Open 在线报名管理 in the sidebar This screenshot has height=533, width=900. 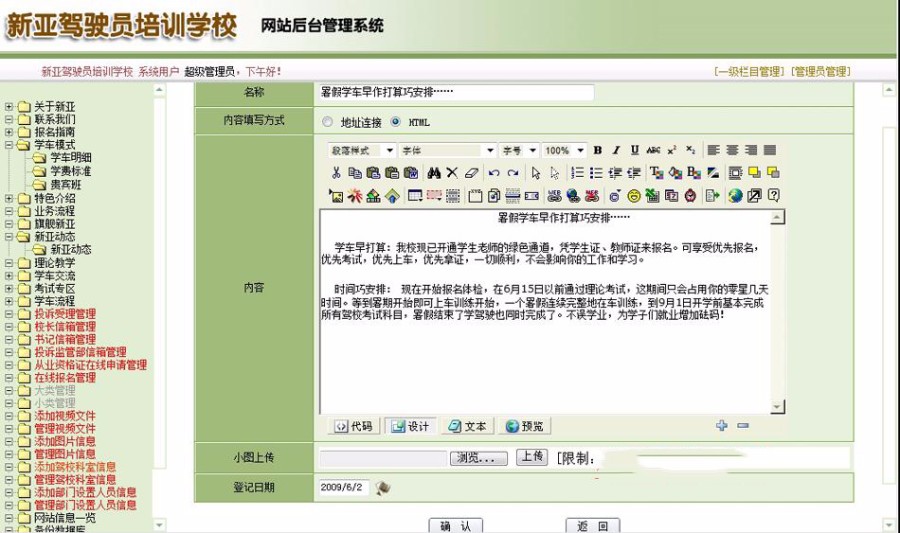tap(65, 378)
